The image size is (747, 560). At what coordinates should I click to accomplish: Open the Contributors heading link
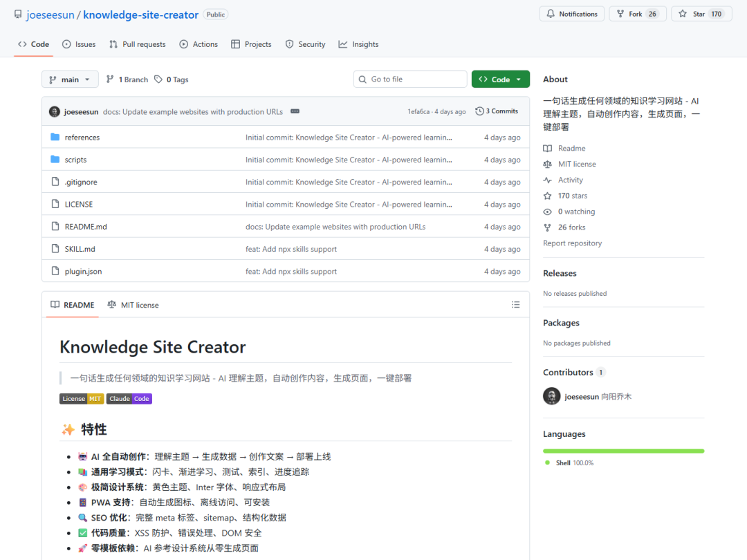(574, 373)
